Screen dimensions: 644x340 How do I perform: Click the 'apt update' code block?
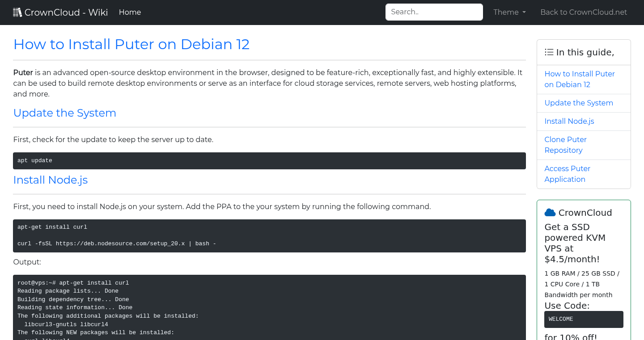(x=268, y=160)
